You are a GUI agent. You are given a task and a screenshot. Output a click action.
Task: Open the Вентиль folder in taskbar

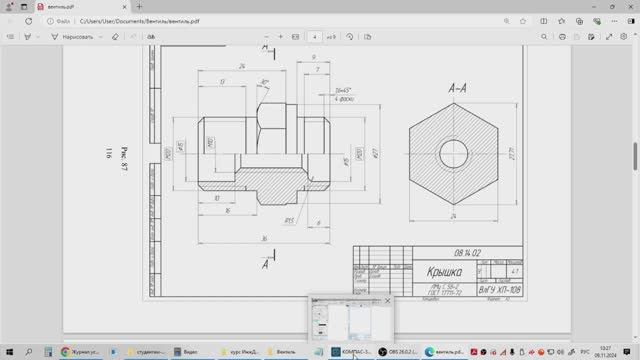point(287,351)
